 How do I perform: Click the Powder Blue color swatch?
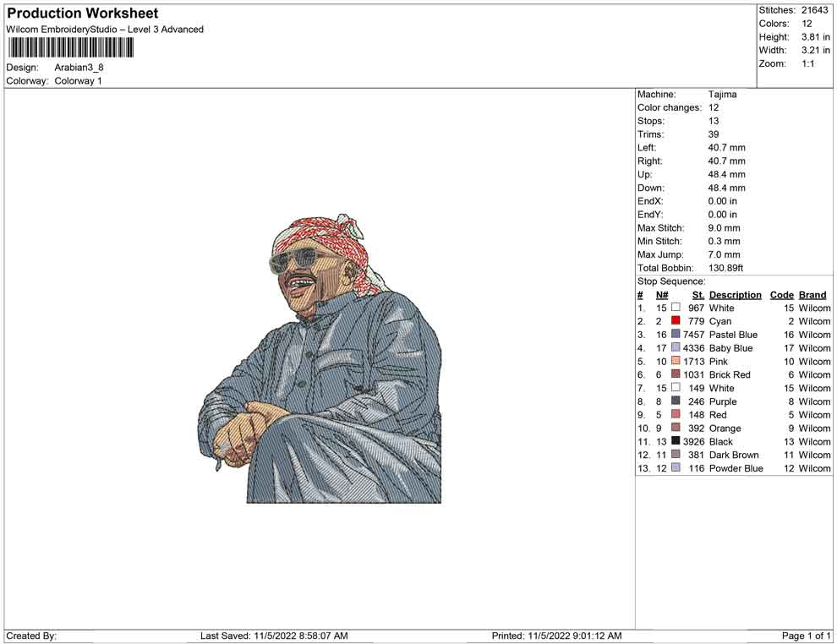point(676,467)
